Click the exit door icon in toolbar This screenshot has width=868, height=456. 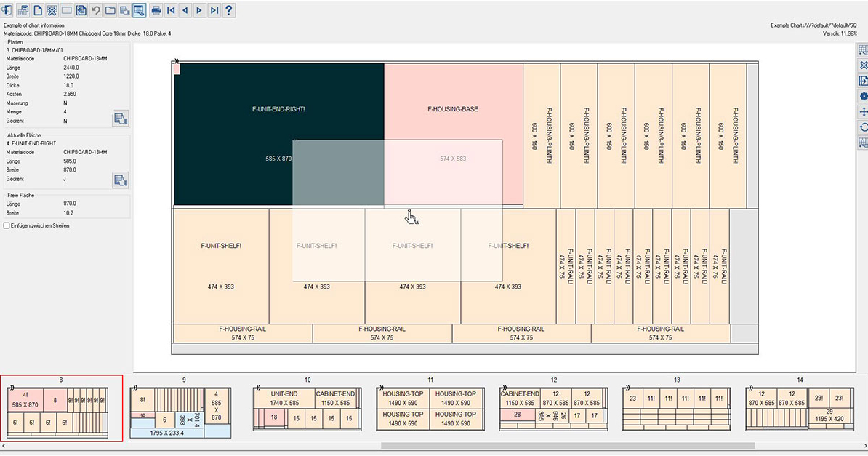pos(7,10)
